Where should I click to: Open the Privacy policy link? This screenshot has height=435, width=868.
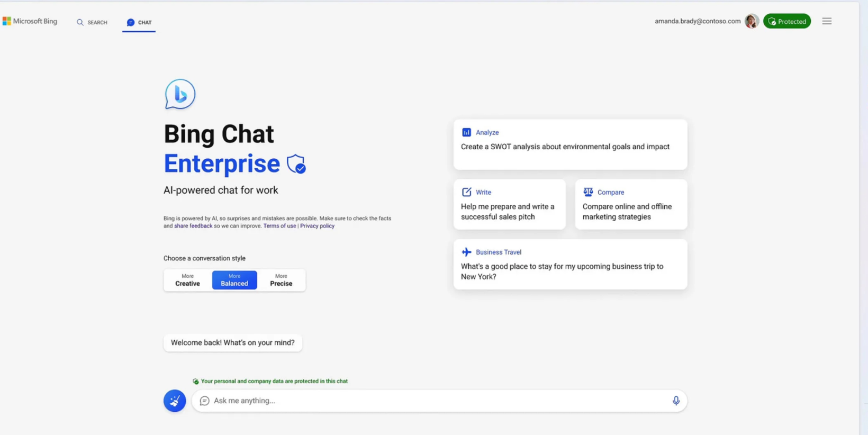317,226
